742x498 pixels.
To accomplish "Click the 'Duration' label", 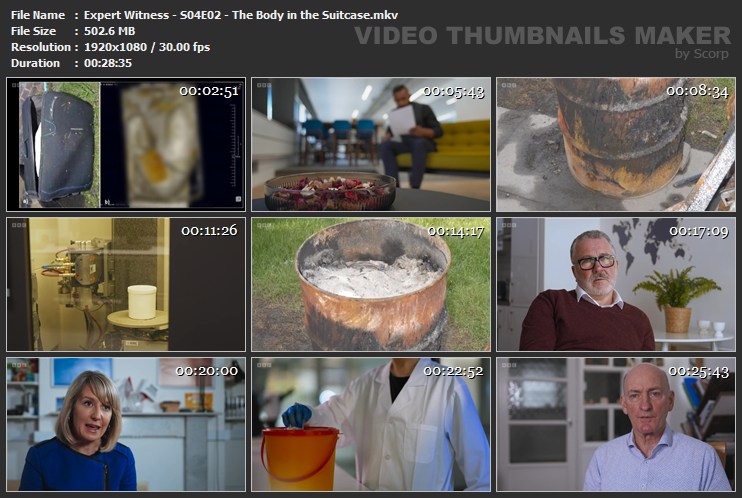I will [x=35, y=63].
